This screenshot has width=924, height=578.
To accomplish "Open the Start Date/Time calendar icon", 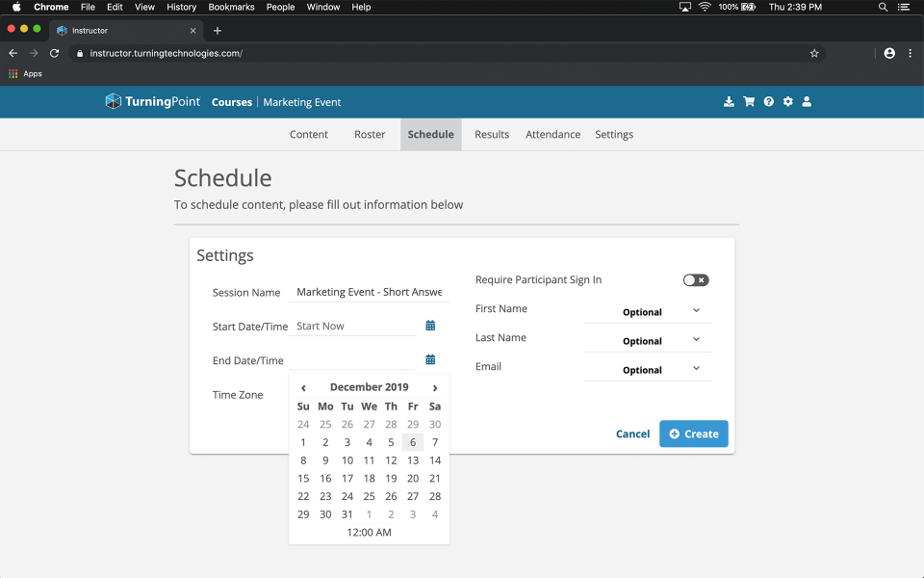I will tap(430, 326).
